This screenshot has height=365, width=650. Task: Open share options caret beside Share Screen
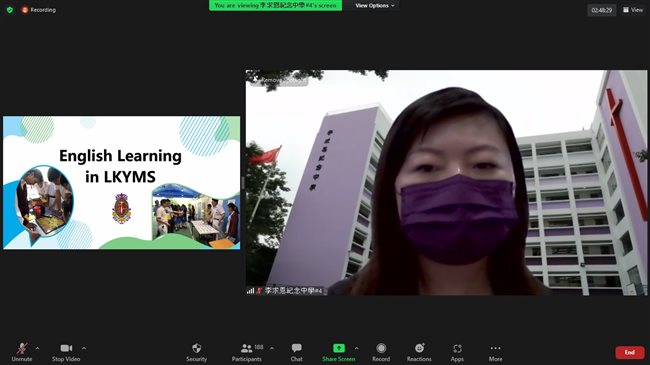[x=357, y=348]
